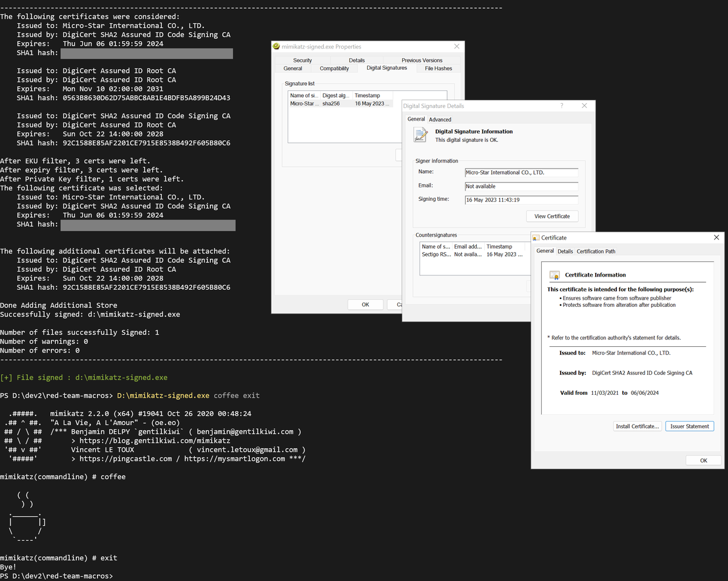Open the Certification Path tab
The image size is (728, 581).
pyautogui.click(x=596, y=251)
